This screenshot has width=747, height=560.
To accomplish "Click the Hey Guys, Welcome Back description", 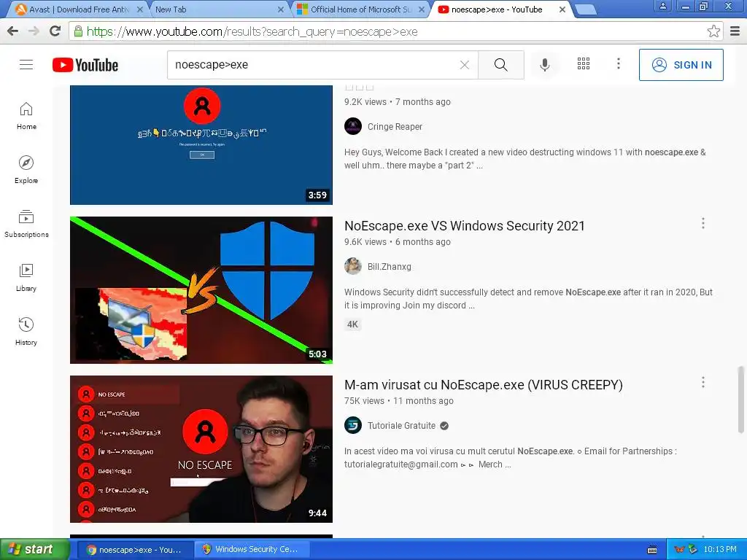I will 525,158.
